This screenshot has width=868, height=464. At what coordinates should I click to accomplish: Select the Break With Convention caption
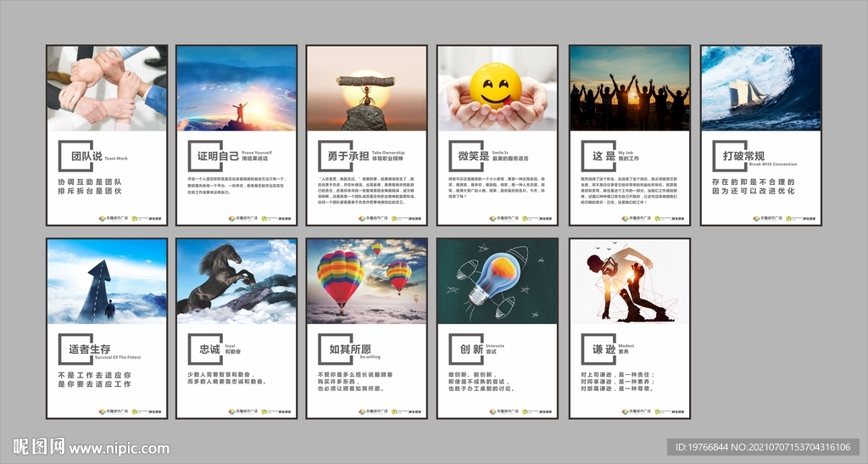(773, 165)
